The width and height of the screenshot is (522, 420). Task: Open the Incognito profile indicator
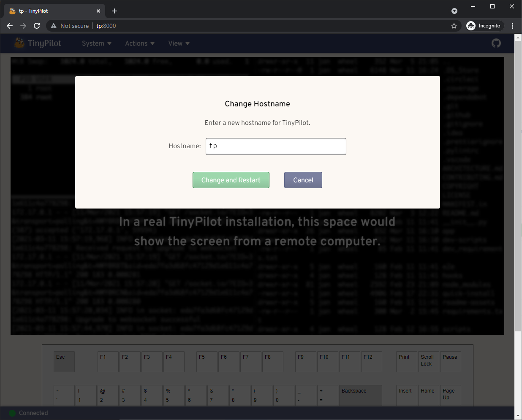coord(485,26)
